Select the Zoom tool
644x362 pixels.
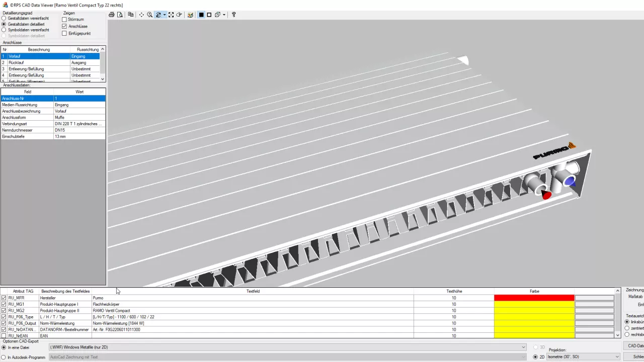click(149, 15)
